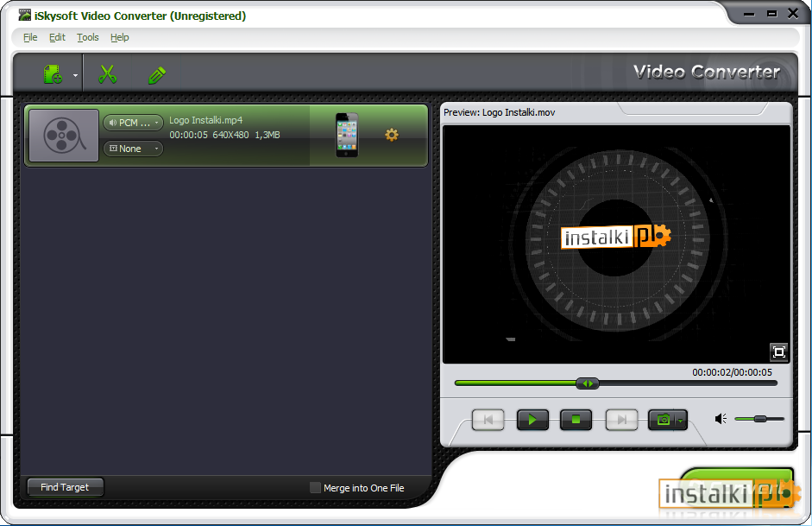The height and width of the screenshot is (526, 812).
Task: Expand the None subtitle dropdown
Action: 133,149
